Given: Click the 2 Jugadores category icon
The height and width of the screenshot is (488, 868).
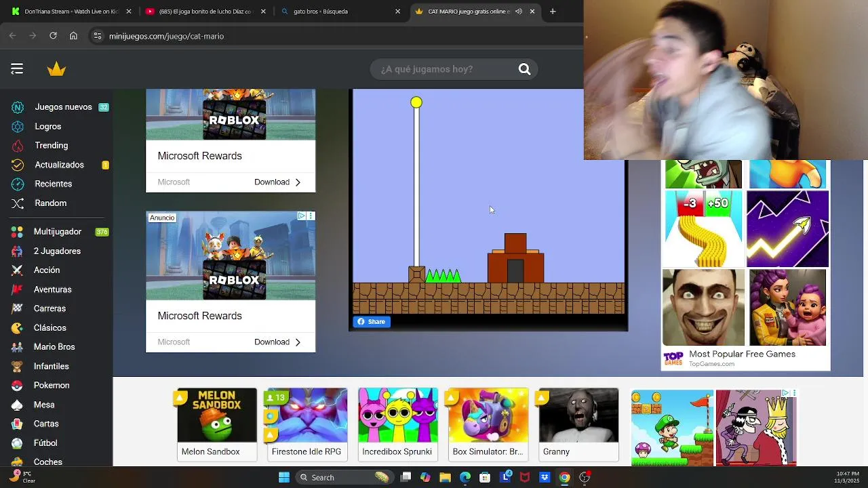Looking at the screenshot, I should (18, 251).
